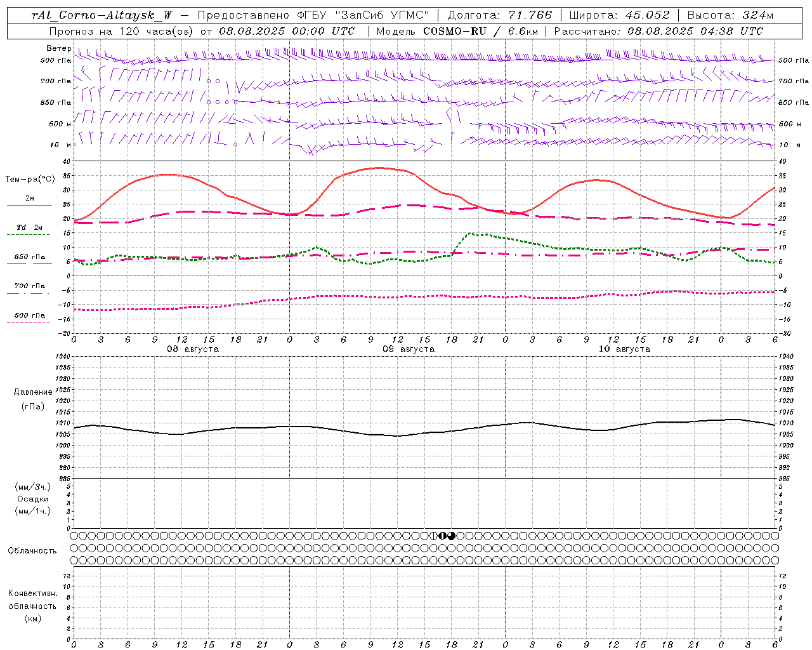Image resolution: width=812 pixels, height=650 pixels.
Task: Click the 500 гПа legend entry under temperature
Action: tap(30, 315)
